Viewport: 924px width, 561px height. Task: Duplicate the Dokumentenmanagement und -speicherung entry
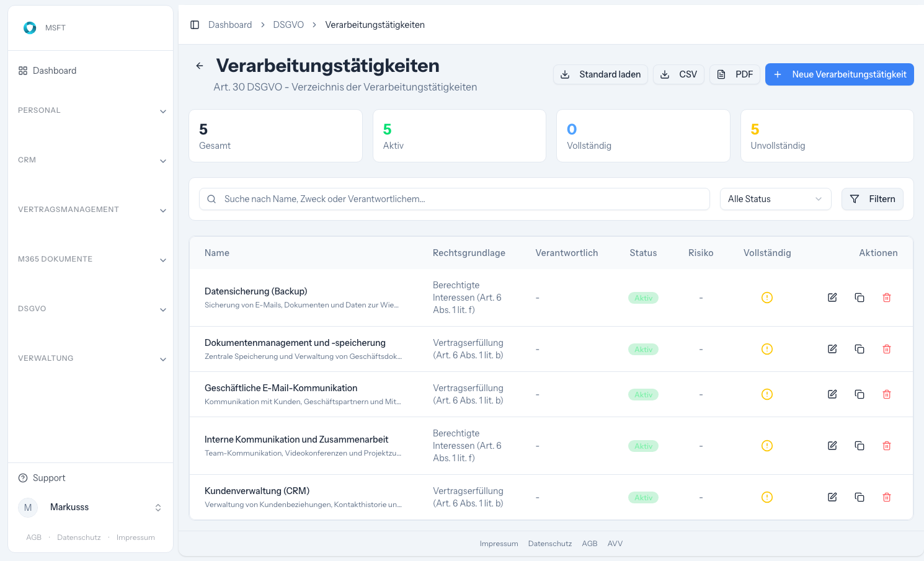click(860, 349)
